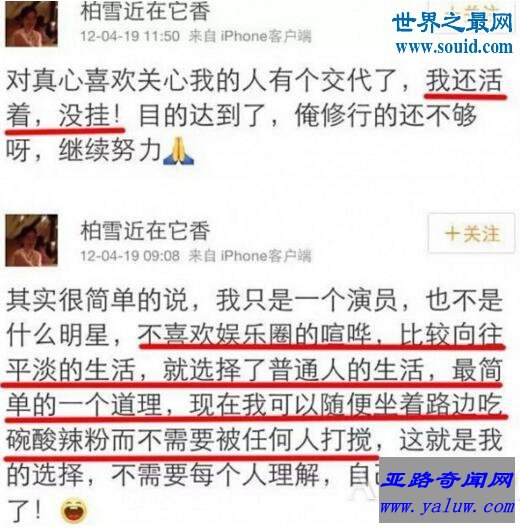The width and height of the screenshot is (520, 528).
Task: Click the praying hands emoji
Action: (x=178, y=151)
